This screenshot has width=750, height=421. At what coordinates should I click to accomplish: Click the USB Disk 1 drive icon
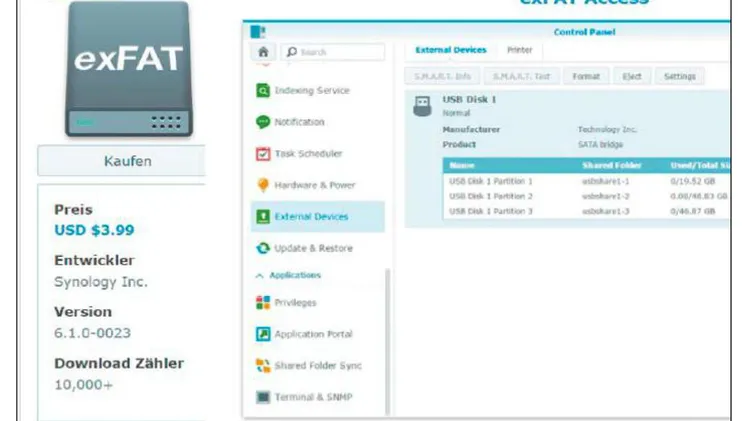click(x=422, y=106)
